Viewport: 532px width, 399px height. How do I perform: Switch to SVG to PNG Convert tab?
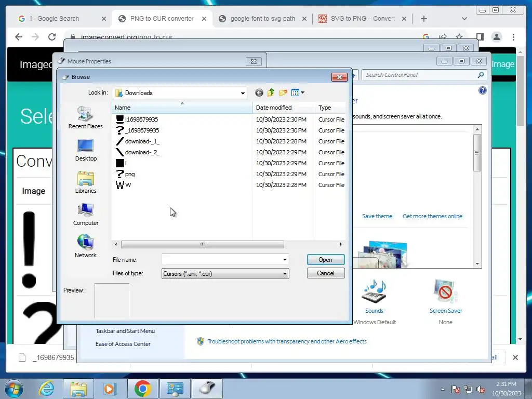[362, 19]
